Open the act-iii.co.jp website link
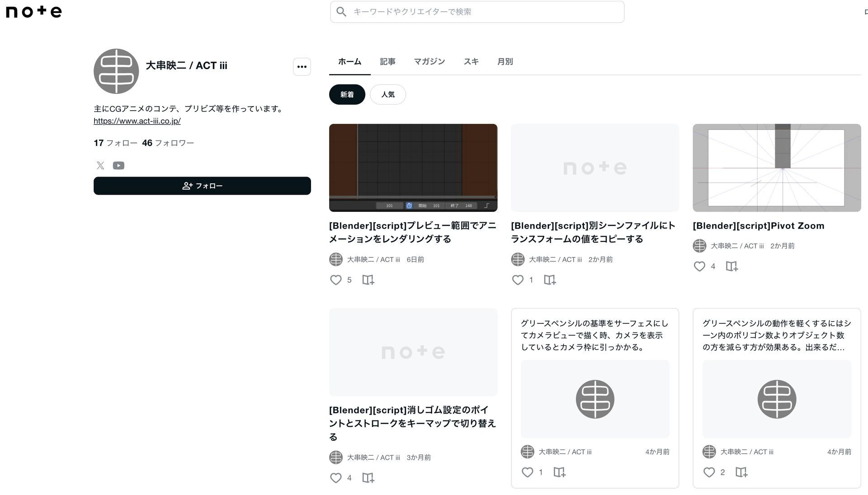This screenshot has width=868, height=495. (x=137, y=121)
